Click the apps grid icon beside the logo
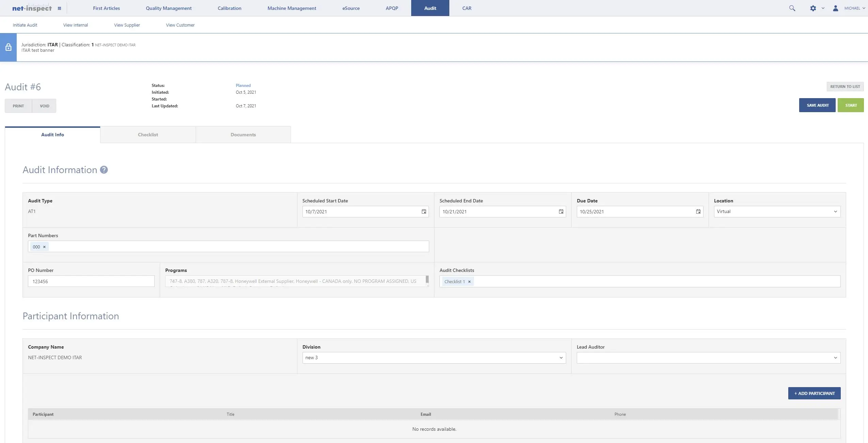Image resolution: width=868 pixels, height=443 pixels. [x=60, y=8]
